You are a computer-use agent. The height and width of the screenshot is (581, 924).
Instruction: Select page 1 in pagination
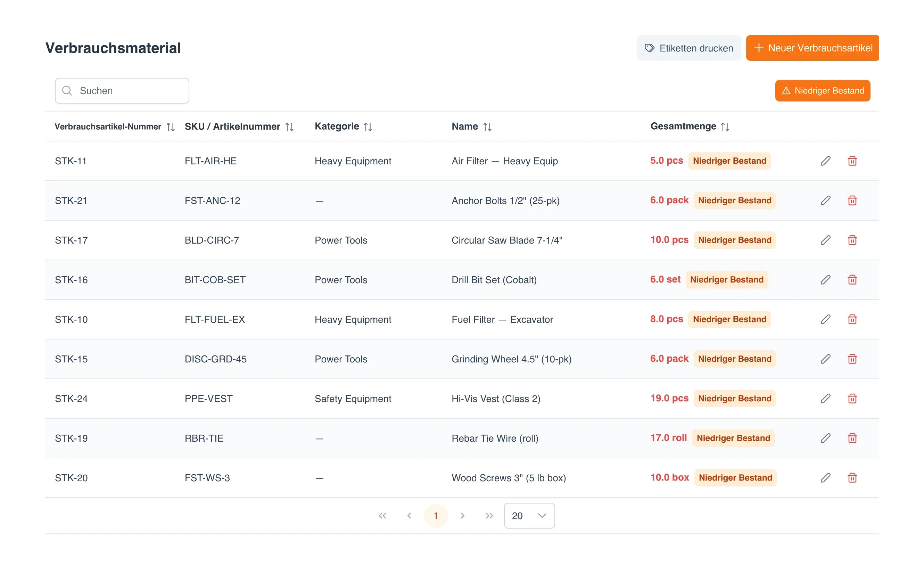tap(436, 515)
